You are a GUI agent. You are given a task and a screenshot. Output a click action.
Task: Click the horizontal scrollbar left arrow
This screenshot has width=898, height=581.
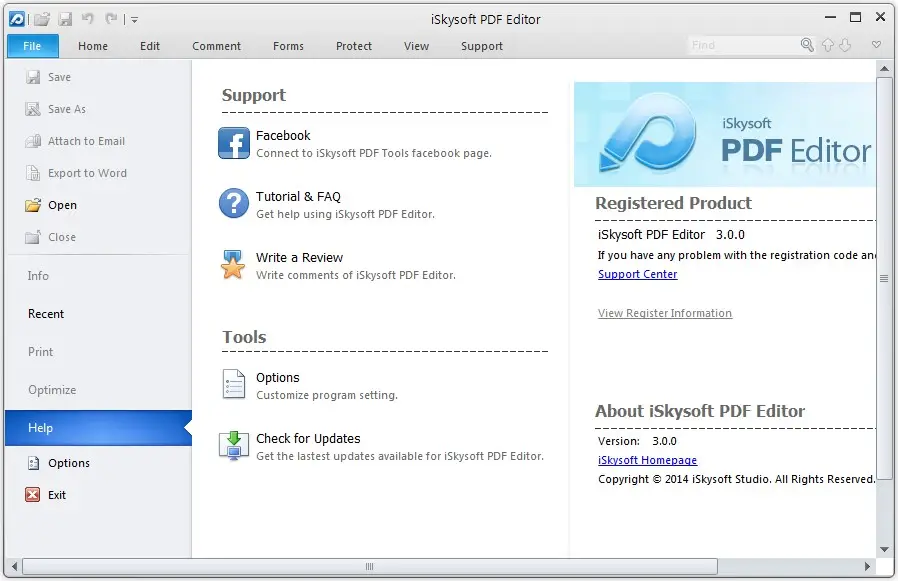(x=14, y=567)
